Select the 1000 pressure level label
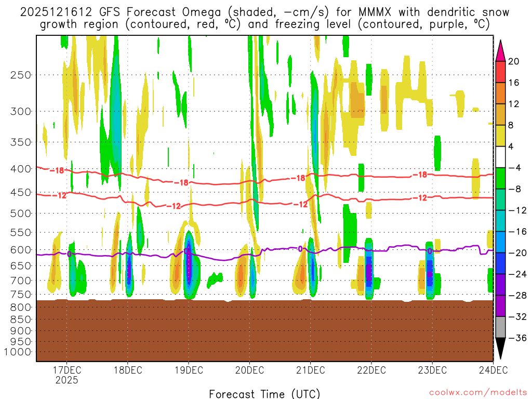The image size is (532, 399). 19,352
